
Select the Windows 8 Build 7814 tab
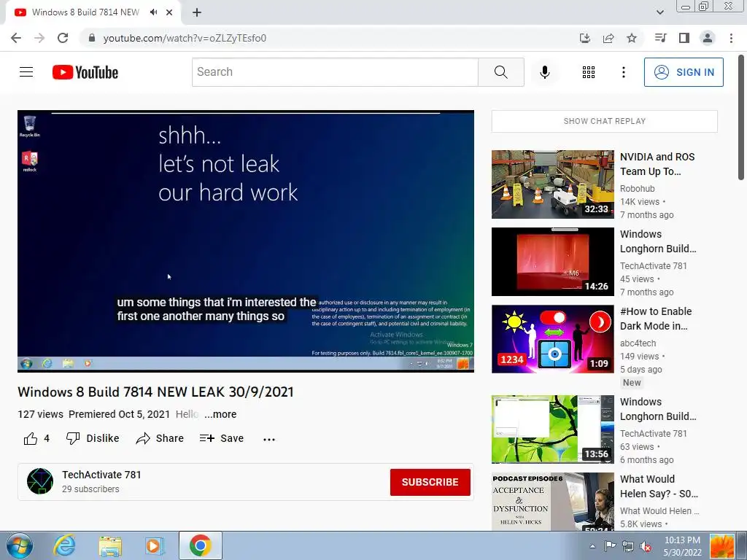(86, 12)
